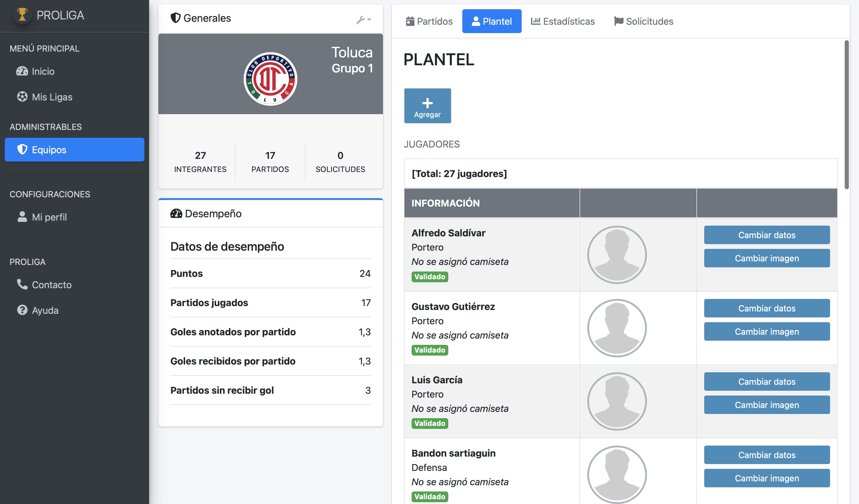Click Gustavo Gutiérrez's avatar placeholder
Image resolution: width=859 pixels, height=504 pixels.
tap(617, 328)
